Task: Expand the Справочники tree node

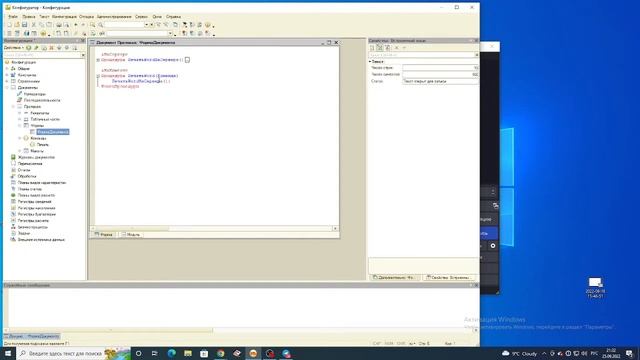Action: coord(7,81)
